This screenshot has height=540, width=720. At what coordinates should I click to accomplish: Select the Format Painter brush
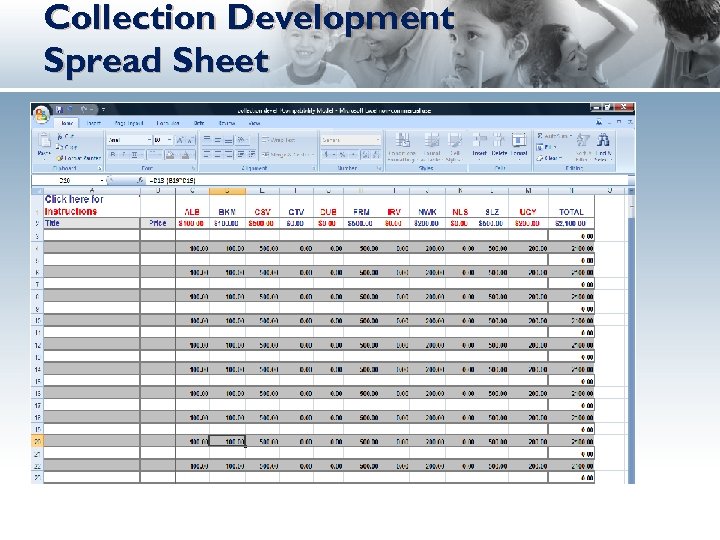pos(59,158)
